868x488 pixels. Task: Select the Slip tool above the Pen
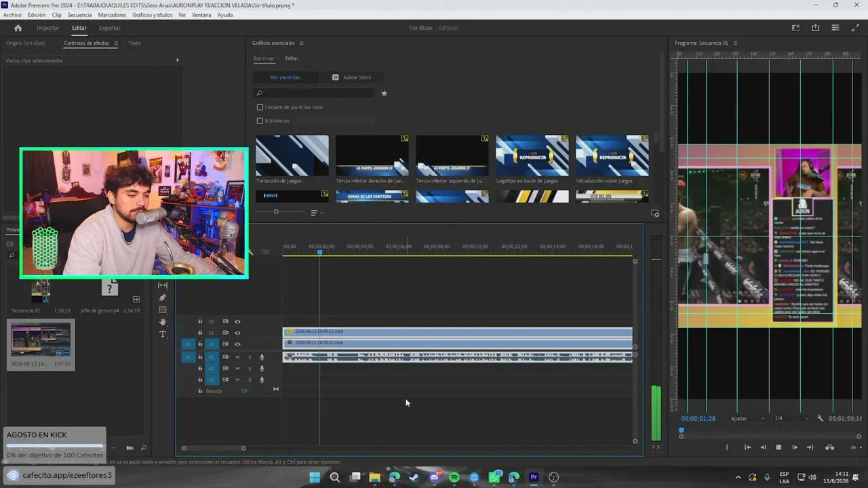(x=163, y=285)
